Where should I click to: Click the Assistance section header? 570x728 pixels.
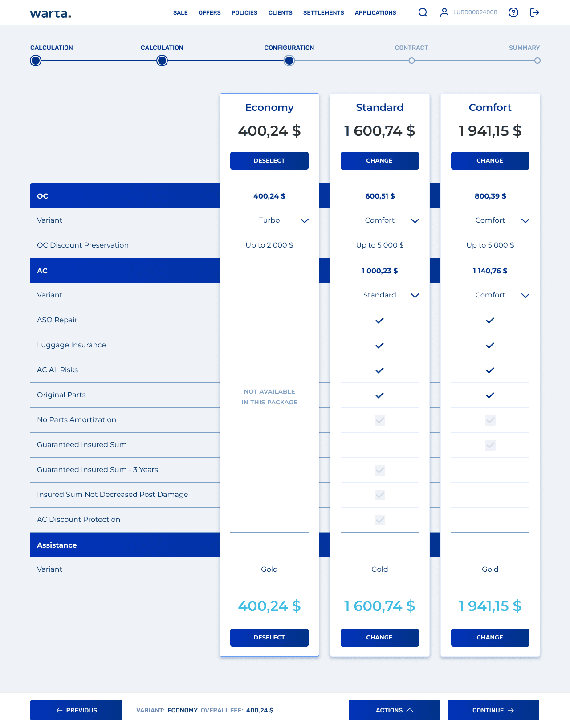click(125, 545)
